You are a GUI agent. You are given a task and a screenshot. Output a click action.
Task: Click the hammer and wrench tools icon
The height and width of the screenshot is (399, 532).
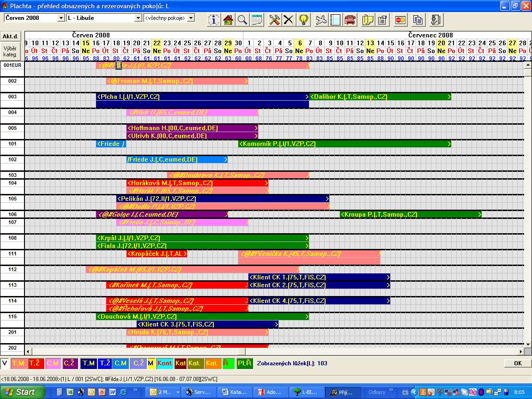coord(274,20)
